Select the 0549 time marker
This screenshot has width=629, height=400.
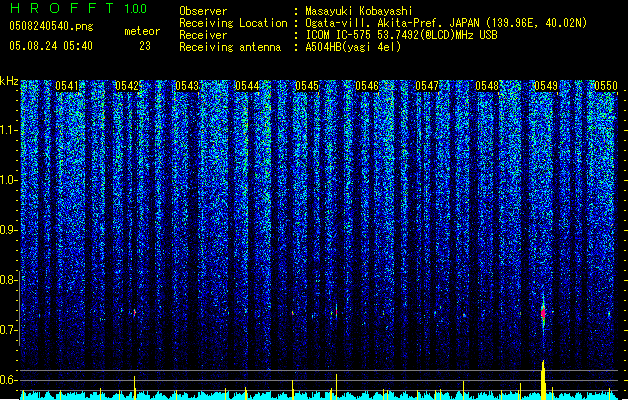pos(546,86)
